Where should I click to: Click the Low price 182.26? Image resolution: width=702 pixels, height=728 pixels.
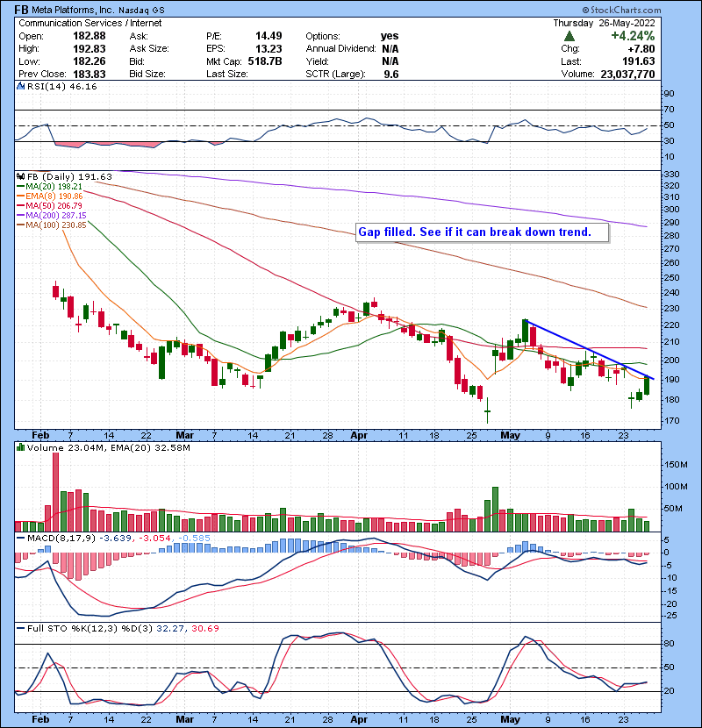tap(90, 61)
